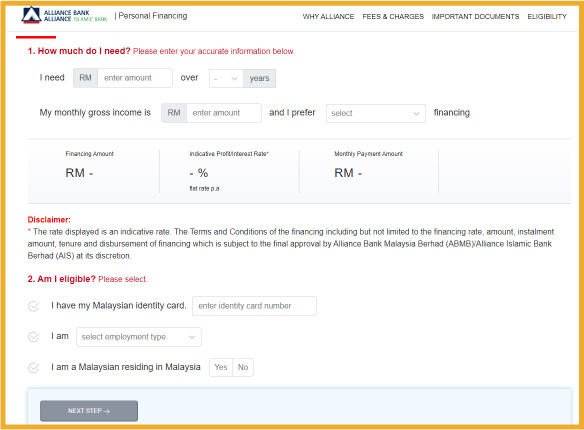
Task: Click the 'Financing Amount' label
Action: click(x=89, y=154)
